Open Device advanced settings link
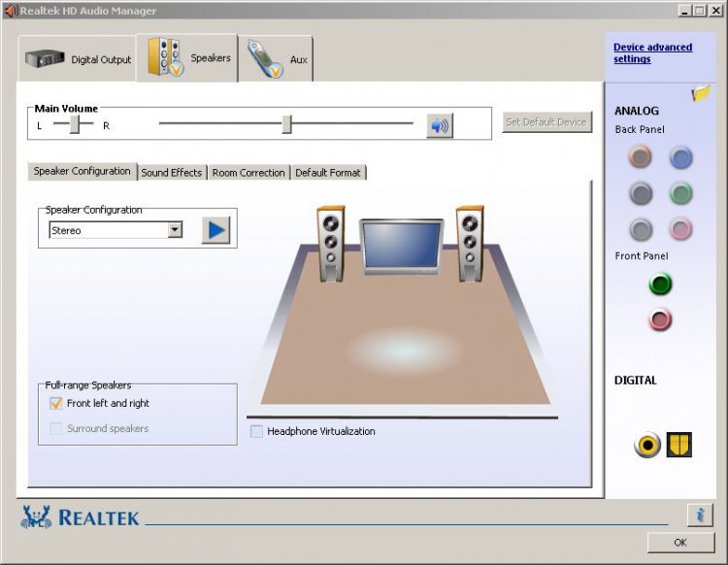Viewport: 728px width, 565px height. click(x=652, y=53)
